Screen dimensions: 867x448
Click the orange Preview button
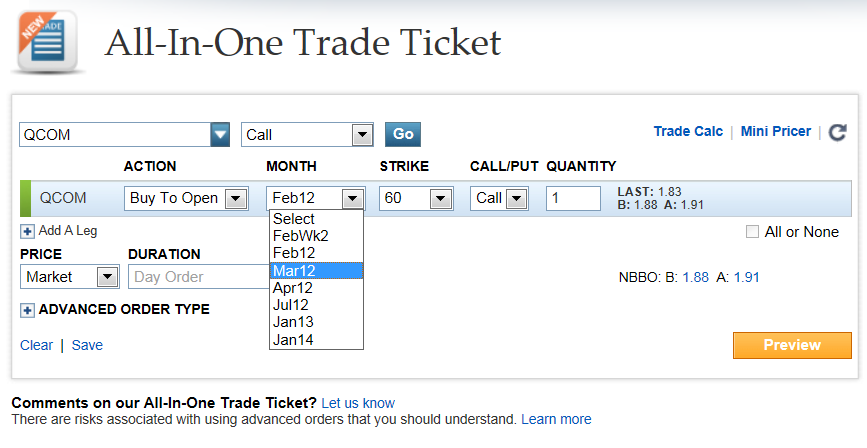[792, 345]
